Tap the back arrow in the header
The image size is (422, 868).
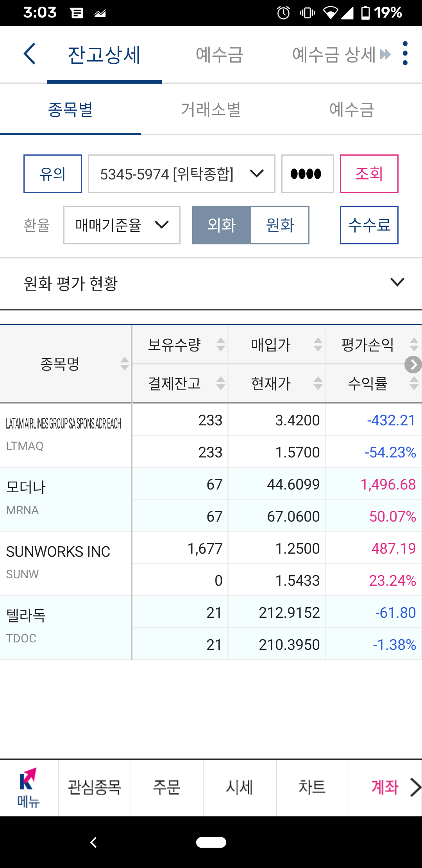(x=30, y=54)
